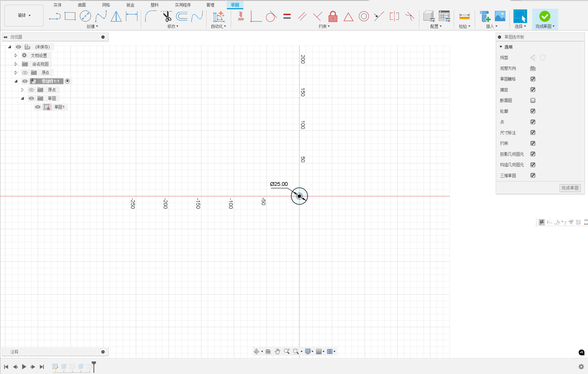The width and height of the screenshot is (588, 374).
Task: Apply the Tangent constraint
Action: pos(271,16)
